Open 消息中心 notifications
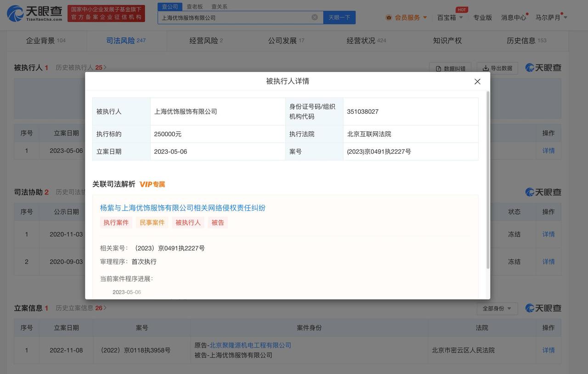588x374 pixels. click(x=514, y=17)
